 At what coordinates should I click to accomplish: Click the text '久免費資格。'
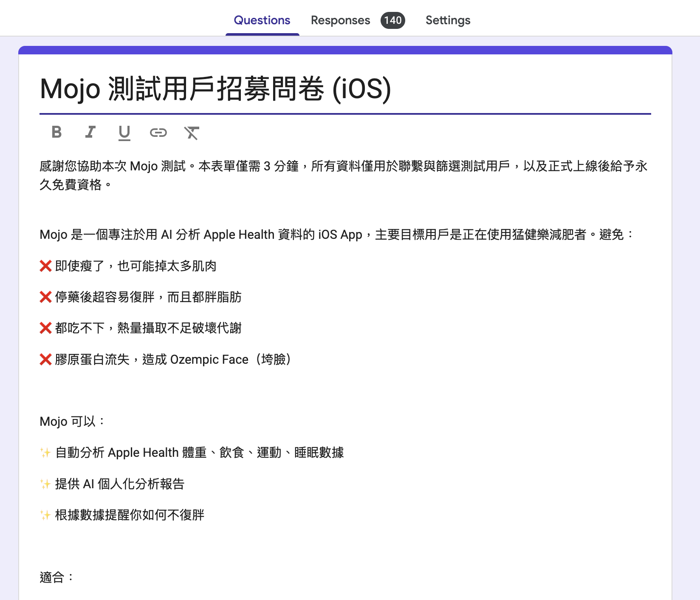[x=76, y=184]
